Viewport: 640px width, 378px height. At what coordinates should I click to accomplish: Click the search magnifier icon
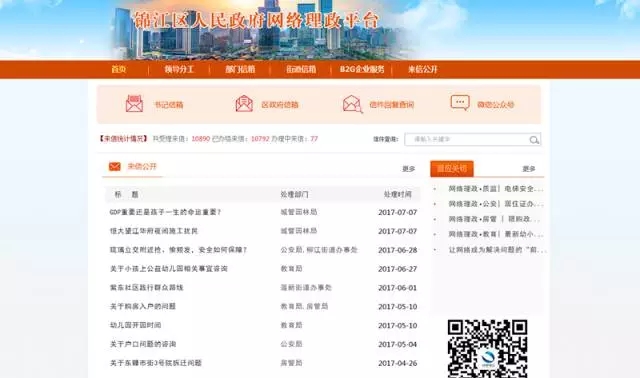click(534, 140)
